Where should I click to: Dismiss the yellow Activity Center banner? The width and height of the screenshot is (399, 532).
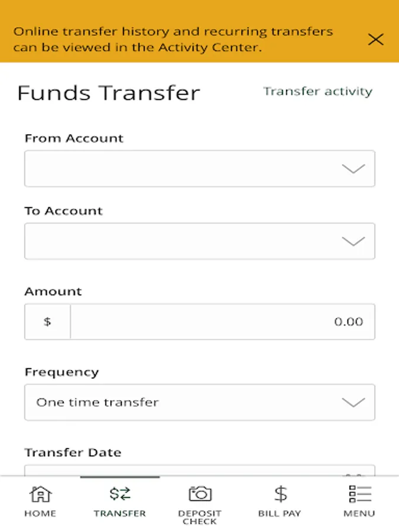(375, 40)
